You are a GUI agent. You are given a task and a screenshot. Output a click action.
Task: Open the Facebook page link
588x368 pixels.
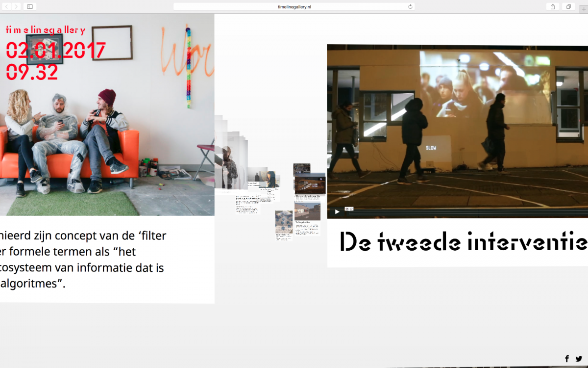coord(567,359)
